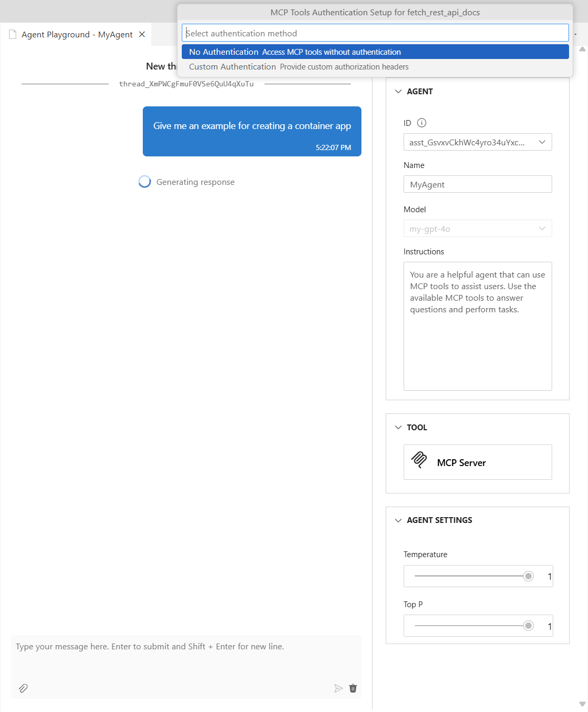Collapse the AGENT section
Viewport: 588px width, 712px height.
pos(398,91)
